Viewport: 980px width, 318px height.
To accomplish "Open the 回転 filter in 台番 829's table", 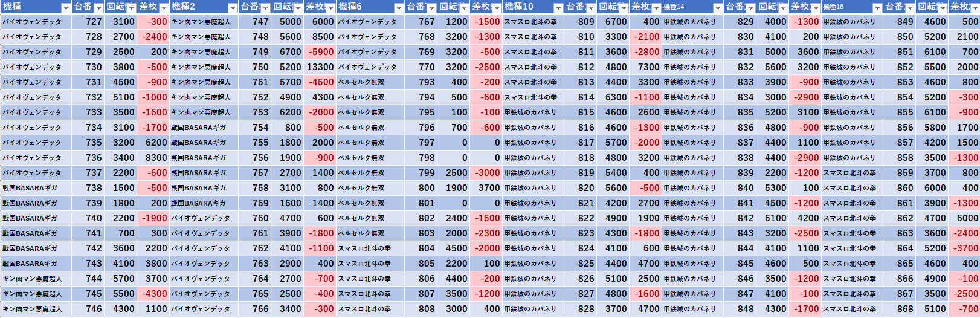I will coord(783,8).
